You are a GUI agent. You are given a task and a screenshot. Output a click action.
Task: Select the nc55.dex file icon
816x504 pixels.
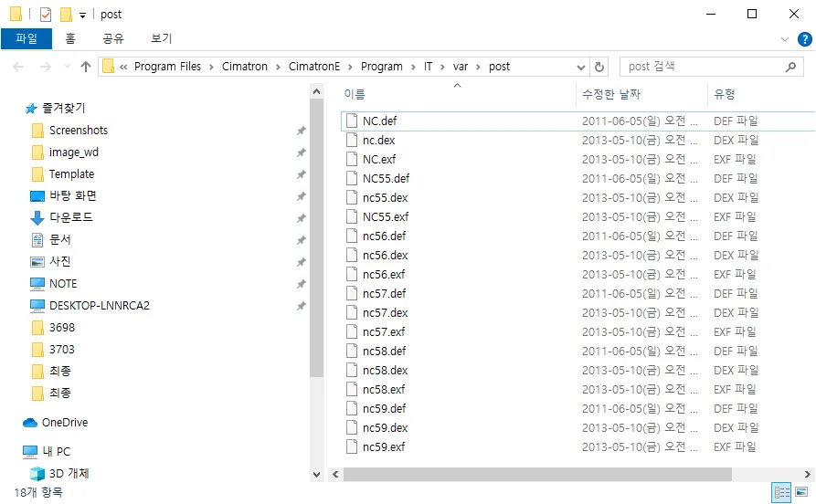[352, 197]
